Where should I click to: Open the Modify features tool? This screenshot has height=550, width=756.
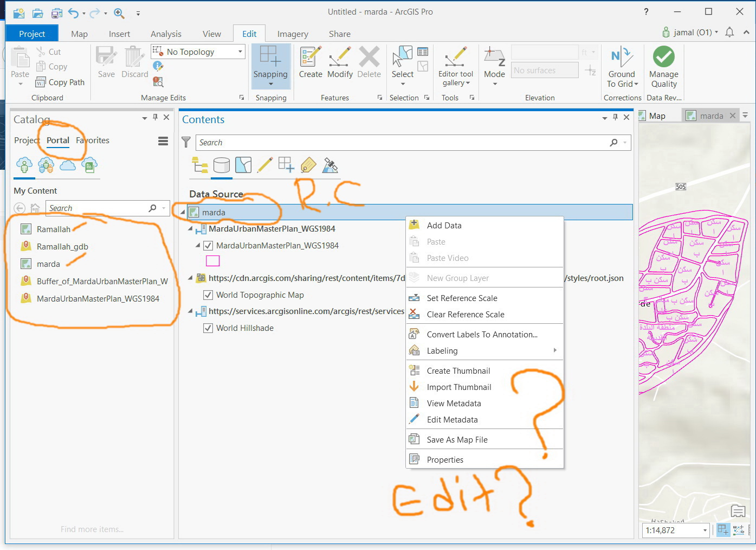tap(340, 62)
